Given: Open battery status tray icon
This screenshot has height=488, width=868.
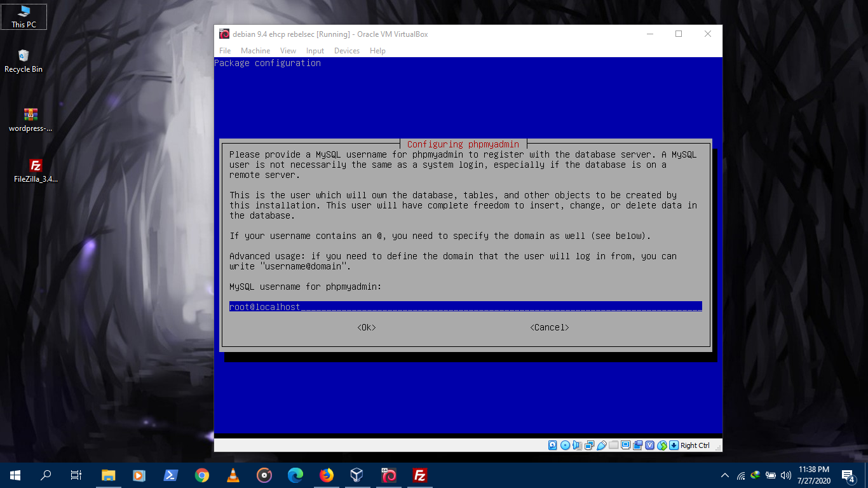Looking at the screenshot, I should click(771, 475).
